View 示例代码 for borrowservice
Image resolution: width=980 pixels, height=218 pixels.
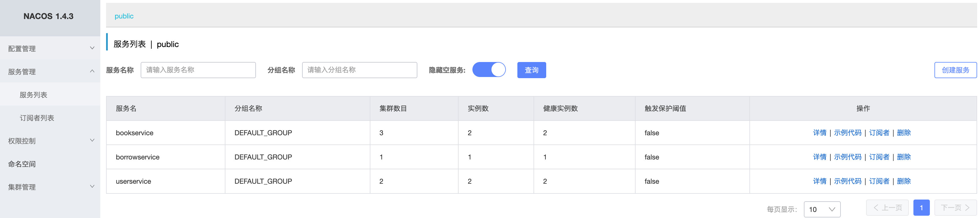point(847,157)
